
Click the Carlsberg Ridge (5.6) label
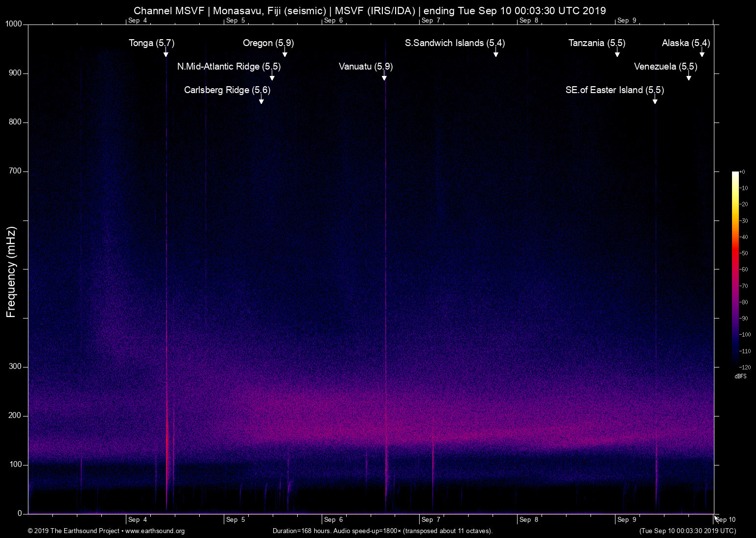[227, 90]
